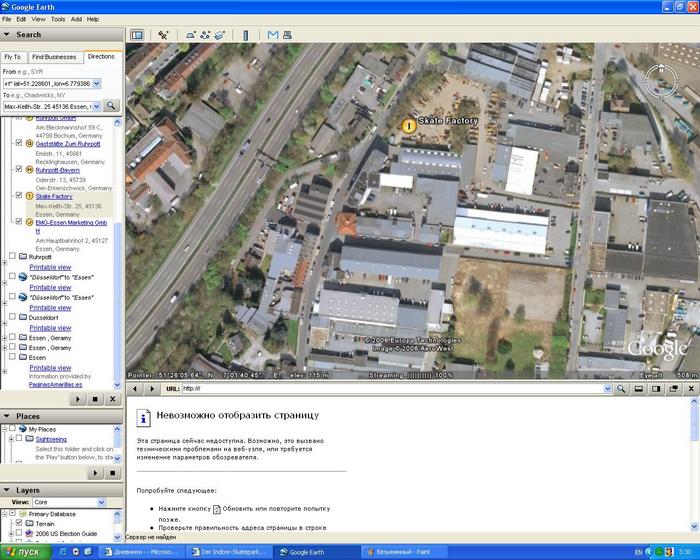Open the PaginasAmarillas.es link
This screenshot has width=700, height=560.
[x=56, y=384]
